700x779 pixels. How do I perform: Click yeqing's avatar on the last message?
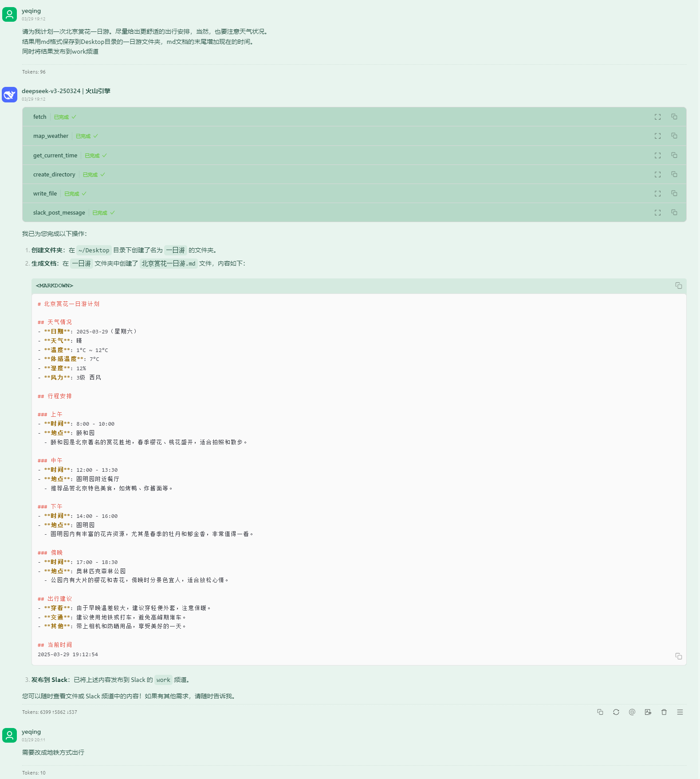point(9,735)
